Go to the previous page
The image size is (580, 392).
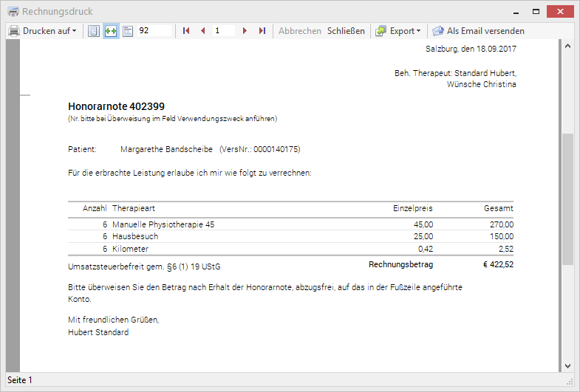coord(202,31)
